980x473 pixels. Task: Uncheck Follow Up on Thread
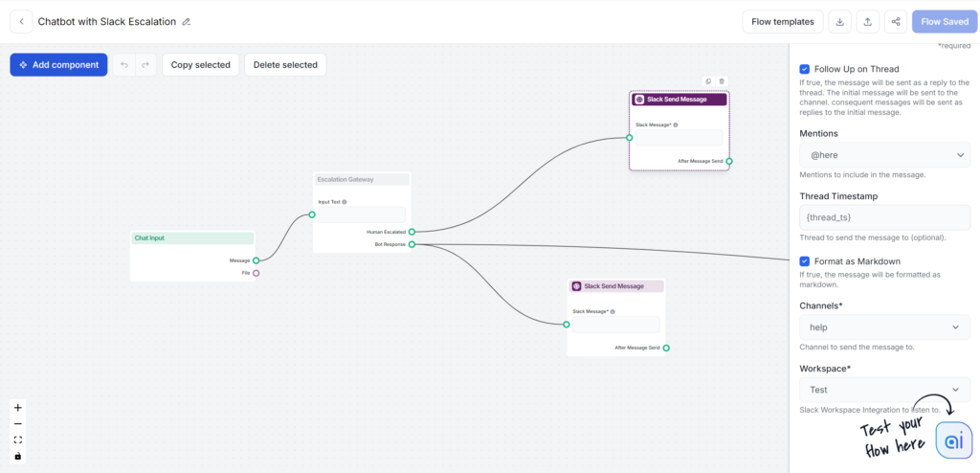805,69
